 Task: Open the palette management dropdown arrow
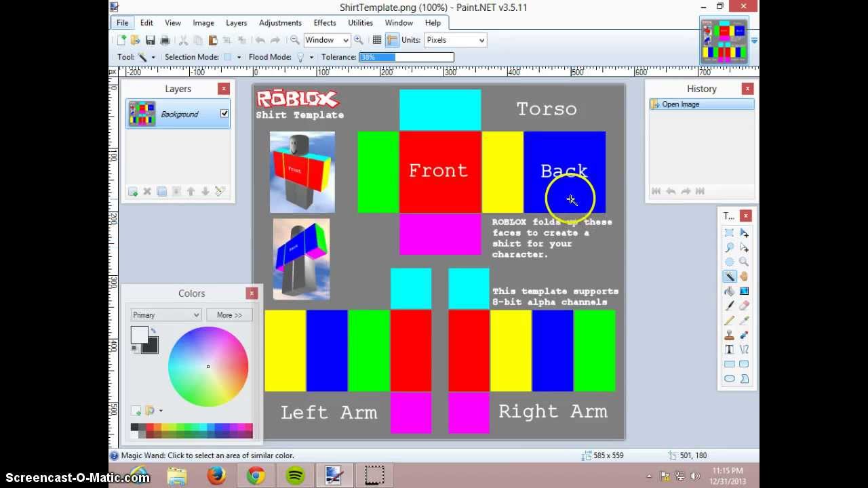[161, 411]
